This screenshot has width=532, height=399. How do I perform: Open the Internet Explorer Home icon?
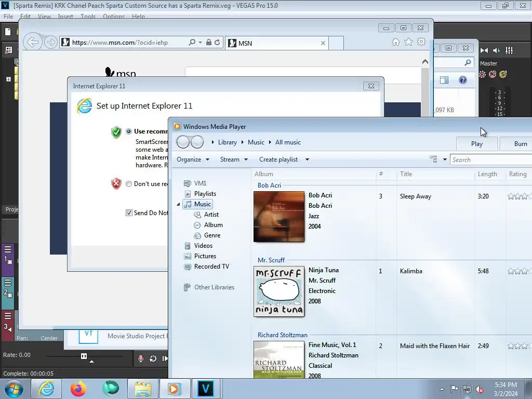(x=395, y=42)
